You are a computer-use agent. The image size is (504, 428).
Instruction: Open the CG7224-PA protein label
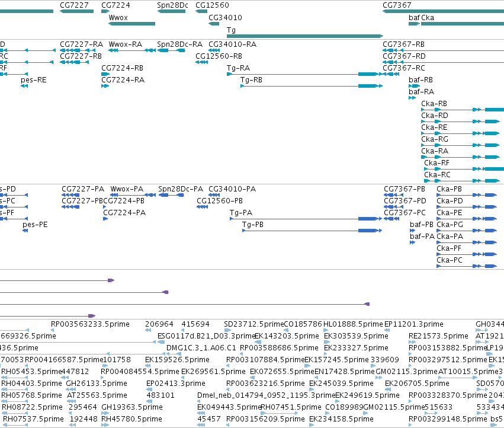pyautogui.click(x=124, y=213)
